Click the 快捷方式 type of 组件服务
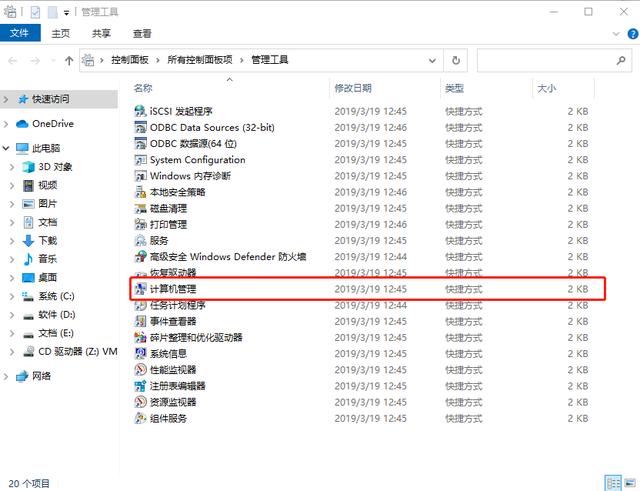The width and height of the screenshot is (640, 491). 464,419
